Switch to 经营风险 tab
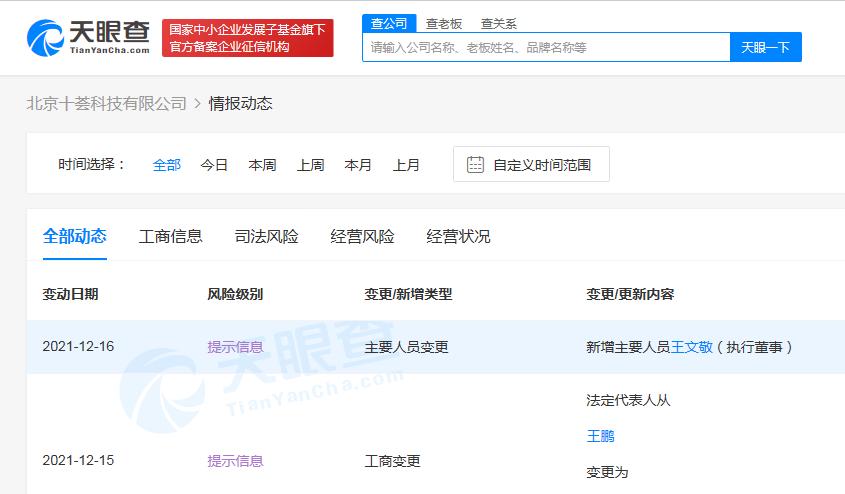 pyautogui.click(x=362, y=236)
